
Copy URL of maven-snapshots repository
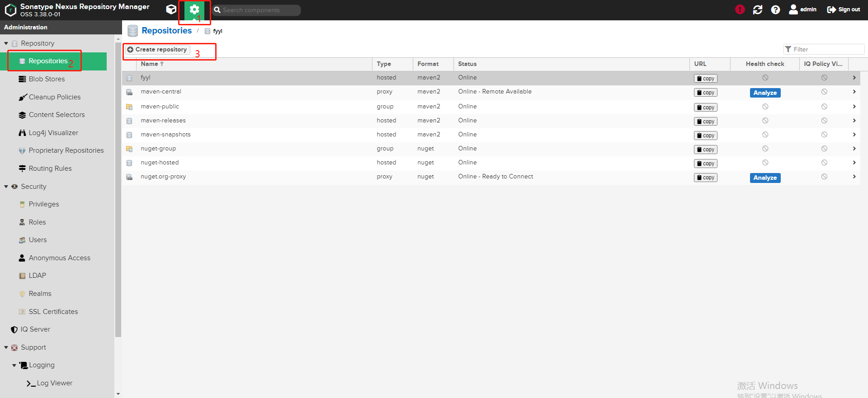pos(706,136)
